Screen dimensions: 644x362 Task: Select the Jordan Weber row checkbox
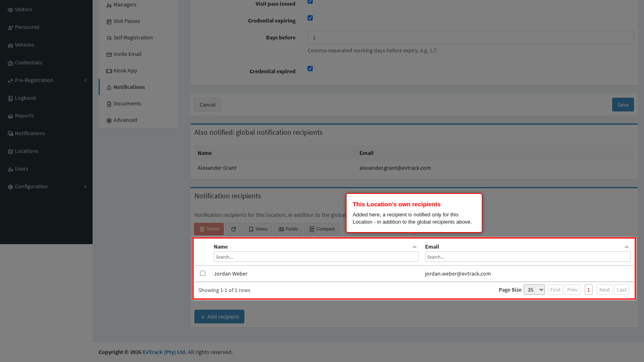pyautogui.click(x=203, y=274)
